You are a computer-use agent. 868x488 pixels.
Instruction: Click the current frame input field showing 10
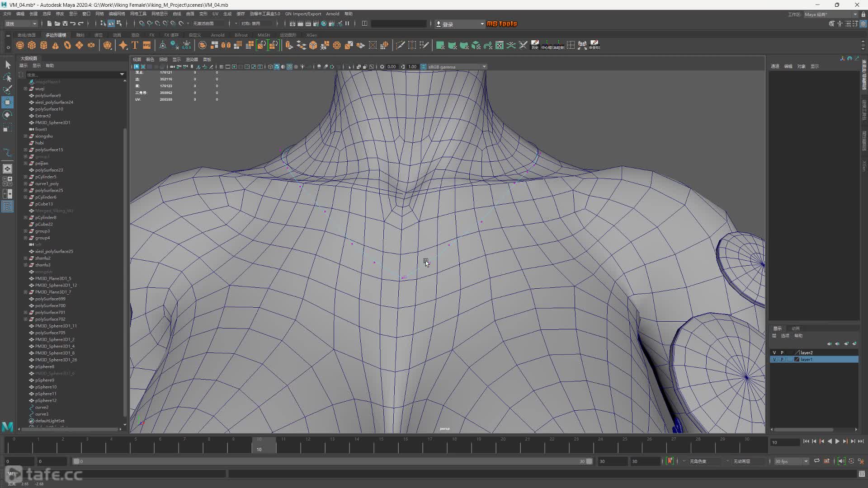(x=785, y=442)
